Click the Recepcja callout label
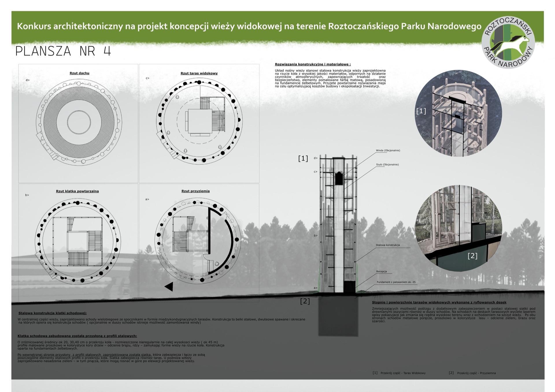 click(381, 272)
